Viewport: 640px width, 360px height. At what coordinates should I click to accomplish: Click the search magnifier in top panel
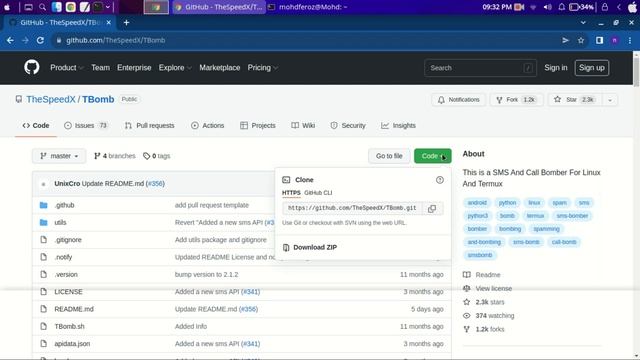[x=42, y=7]
